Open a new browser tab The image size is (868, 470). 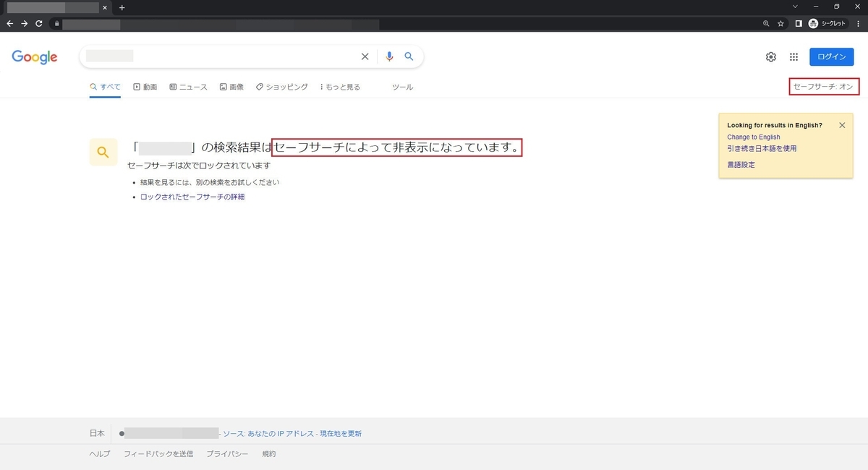coord(122,7)
